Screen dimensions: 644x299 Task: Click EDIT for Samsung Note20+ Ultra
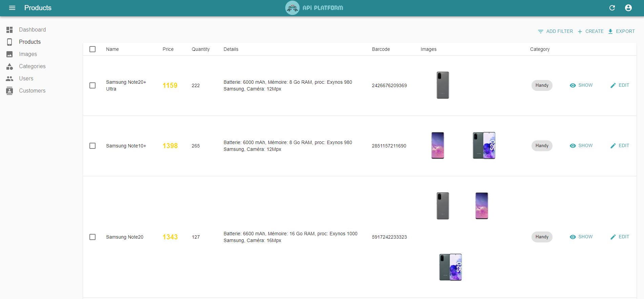[620, 85]
